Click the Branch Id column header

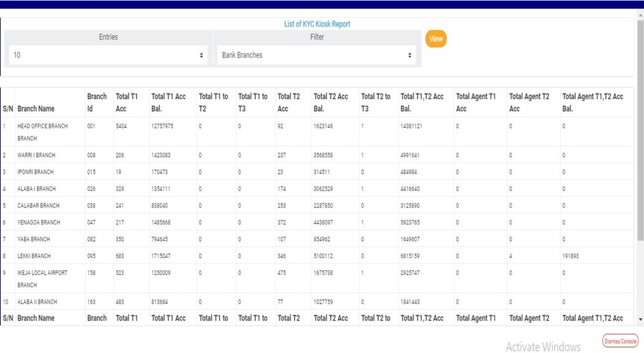click(x=96, y=102)
